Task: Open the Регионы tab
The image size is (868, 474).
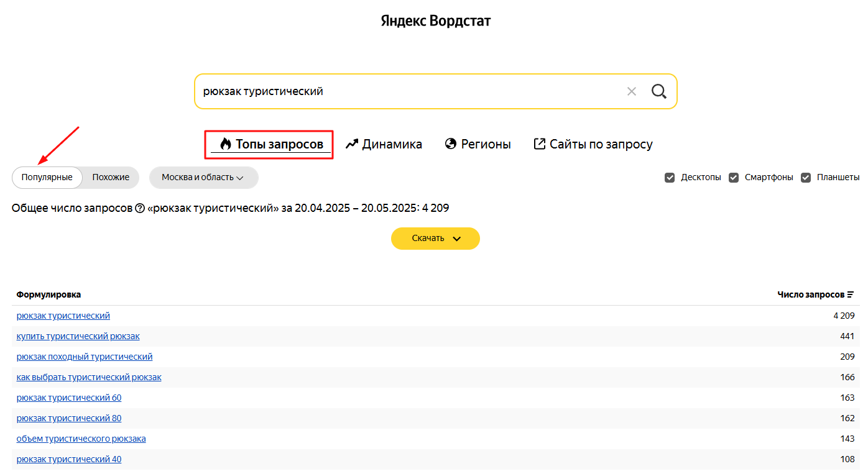Action: point(478,144)
